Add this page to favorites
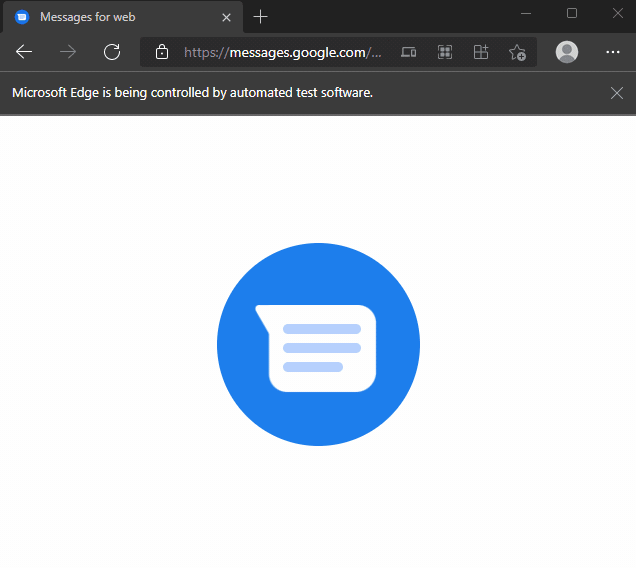The width and height of the screenshot is (636, 568). (x=518, y=52)
